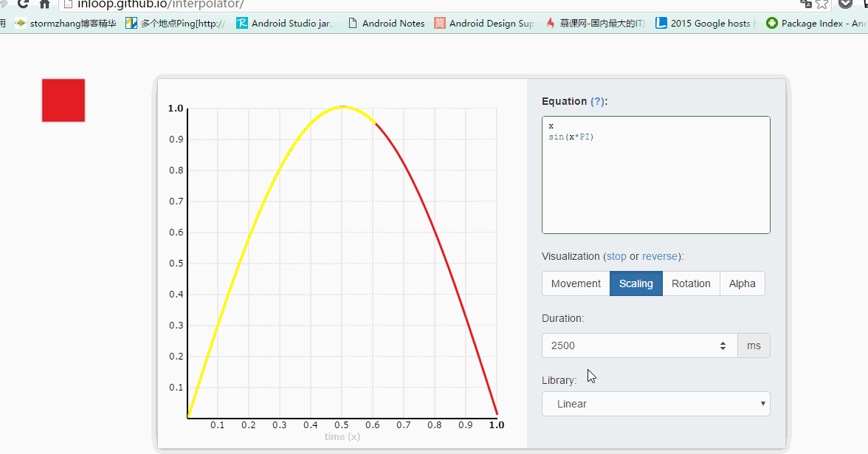Select the Movement visualization mode
Viewport: 868px width, 454px height.
[x=576, y=283]
